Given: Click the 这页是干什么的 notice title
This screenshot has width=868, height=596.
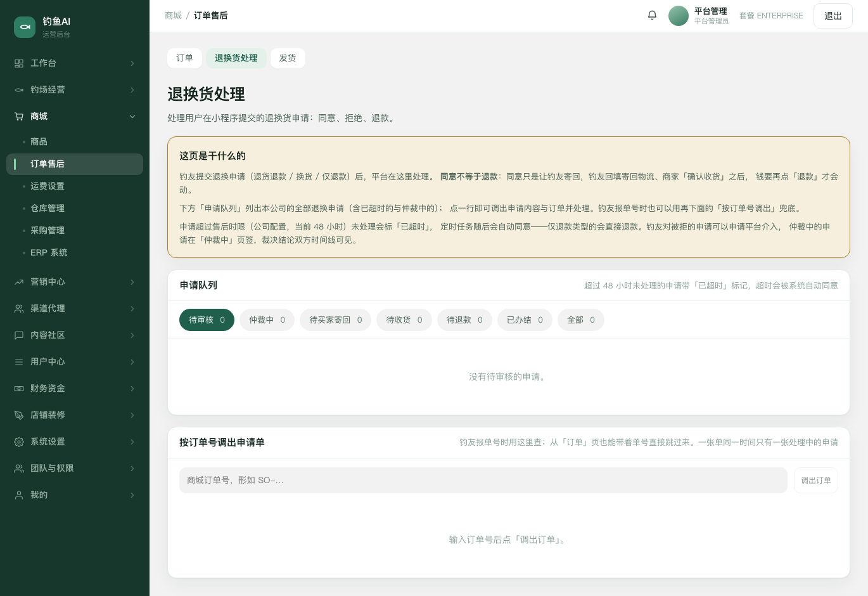Looking at the screenshot, I should 212,156.
